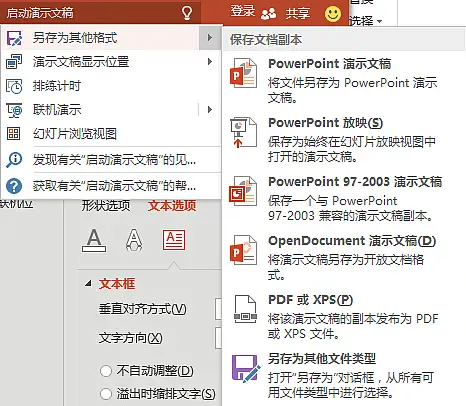Click the 登录 sign-in button

tap(243, 11)
